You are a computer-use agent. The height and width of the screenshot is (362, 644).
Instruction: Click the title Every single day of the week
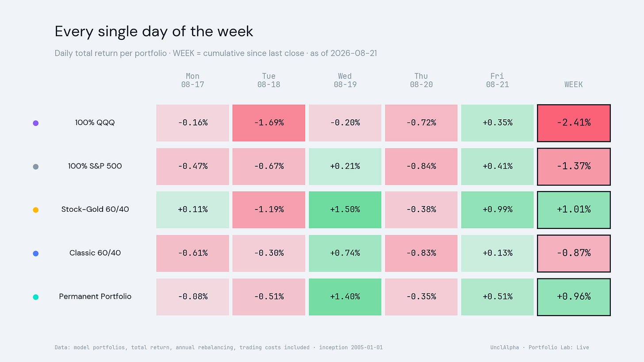pos(154,31)
